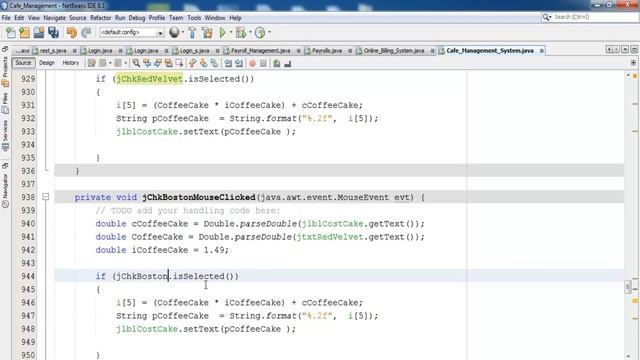Click the Comment icon in editor toolbar
640x360 pixels.
click(x=277, y=63)
